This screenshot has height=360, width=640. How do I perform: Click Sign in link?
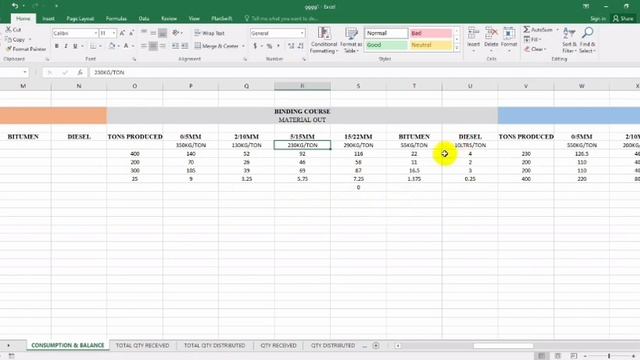598,19
